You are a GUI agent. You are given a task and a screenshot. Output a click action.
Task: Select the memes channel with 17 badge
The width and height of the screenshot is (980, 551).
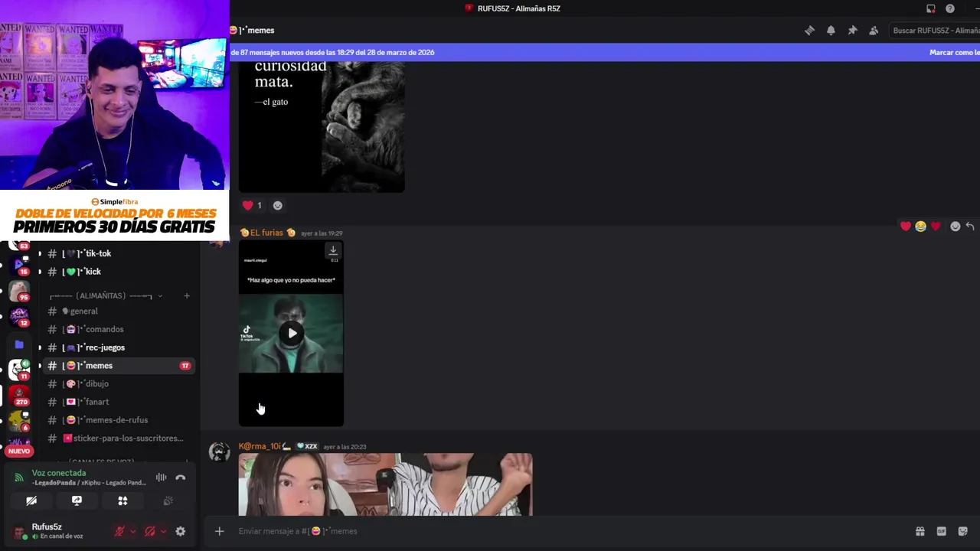click(x=116, y=366)
